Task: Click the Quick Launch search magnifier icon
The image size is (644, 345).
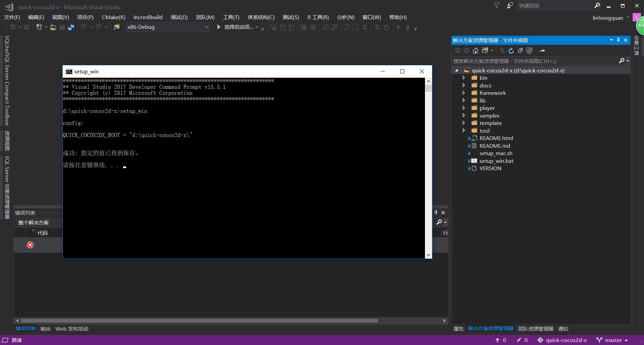Action: 597,5
